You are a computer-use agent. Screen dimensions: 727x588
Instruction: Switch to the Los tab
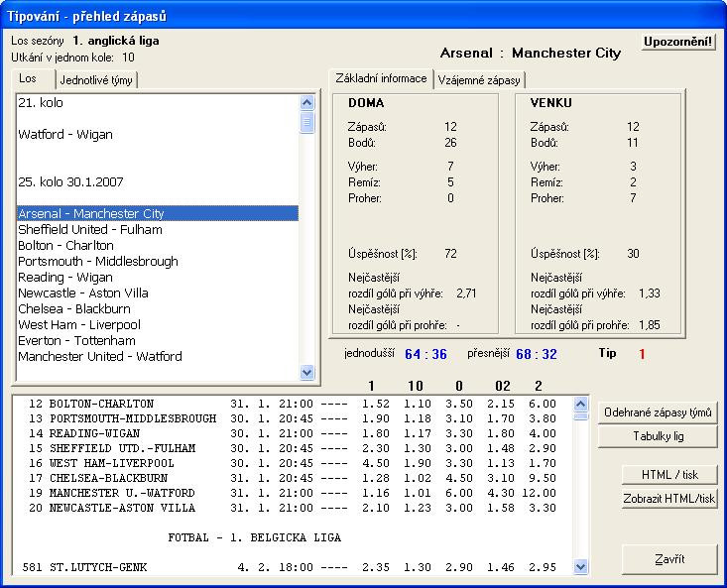28,78
